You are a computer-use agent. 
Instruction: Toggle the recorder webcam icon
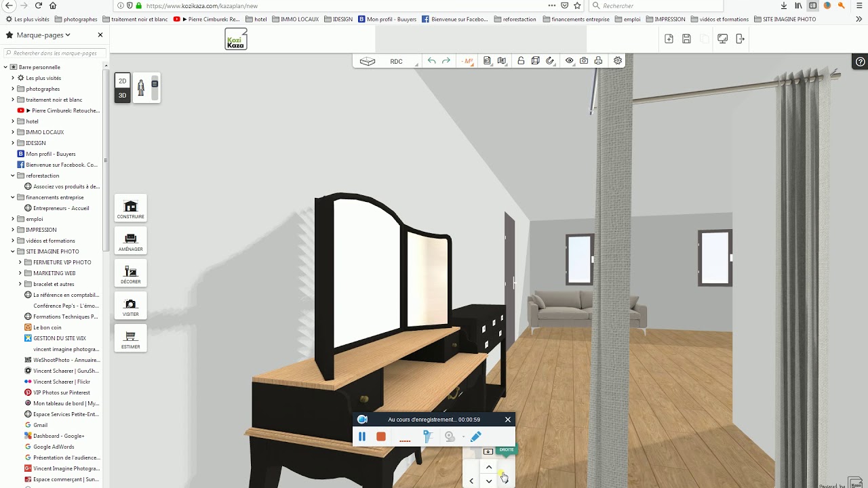point(450,437)
